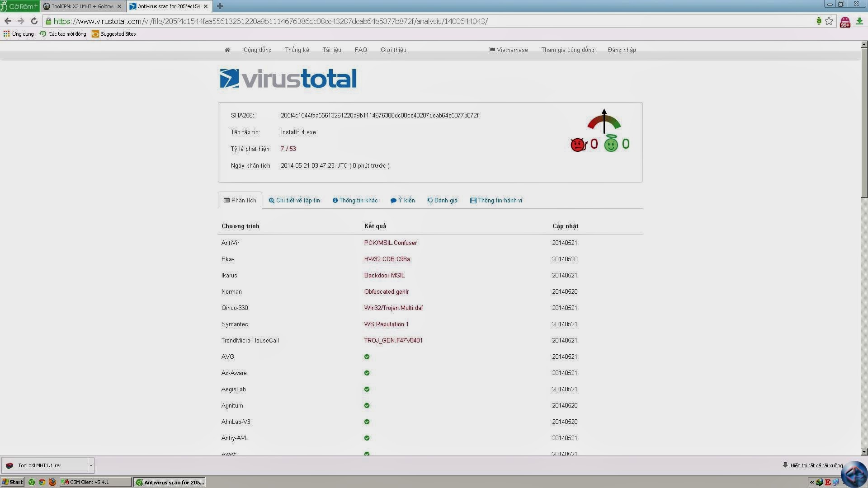Click TrendMicro-HouseCall result TROJ_GEN.F47V0401
This screenshot has height=488, width=868.
[x=393, y=341]
